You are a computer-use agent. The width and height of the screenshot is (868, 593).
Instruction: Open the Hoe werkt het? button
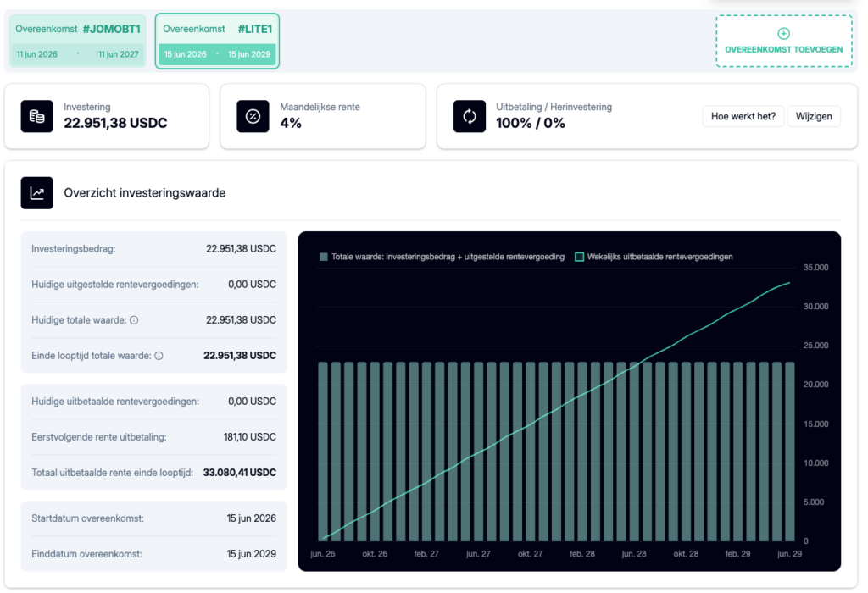[x=743, y=116]
